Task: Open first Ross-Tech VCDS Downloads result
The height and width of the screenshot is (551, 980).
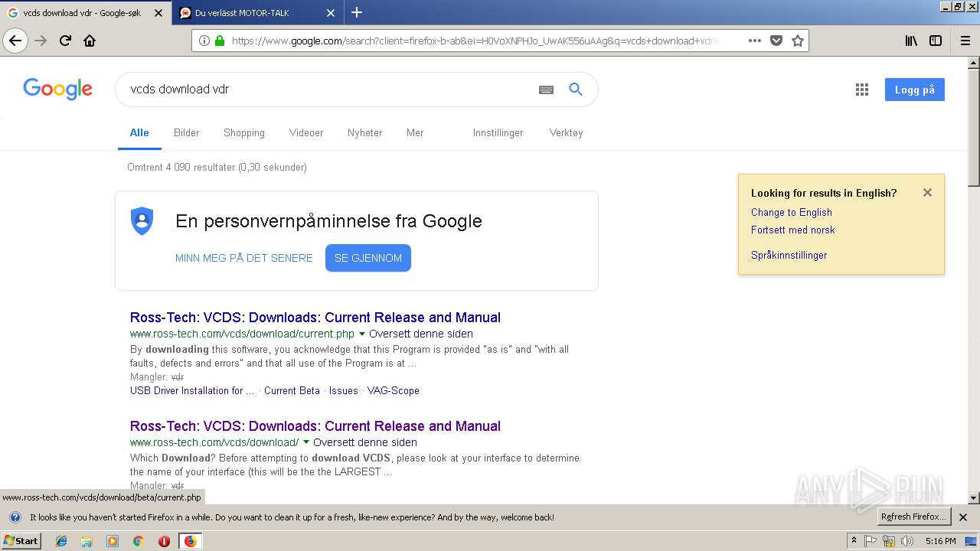Action: tap(315, 317)
